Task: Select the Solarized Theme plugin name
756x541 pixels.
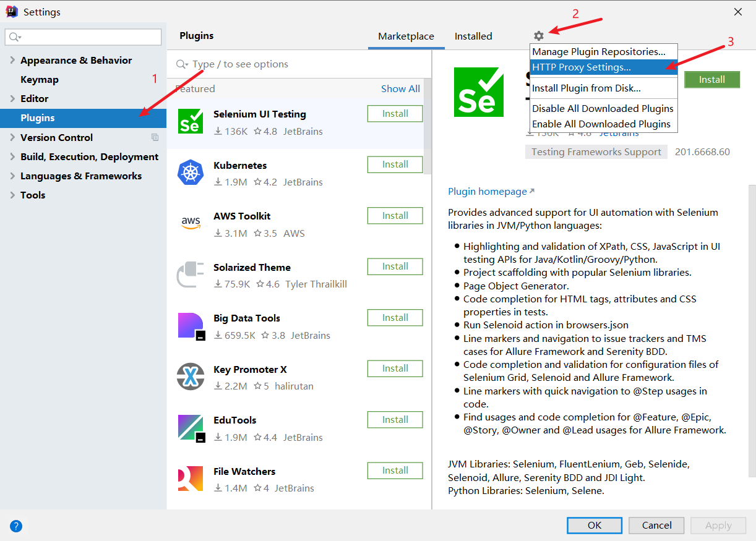Action: pyautogui.click(x=252, y=268)
